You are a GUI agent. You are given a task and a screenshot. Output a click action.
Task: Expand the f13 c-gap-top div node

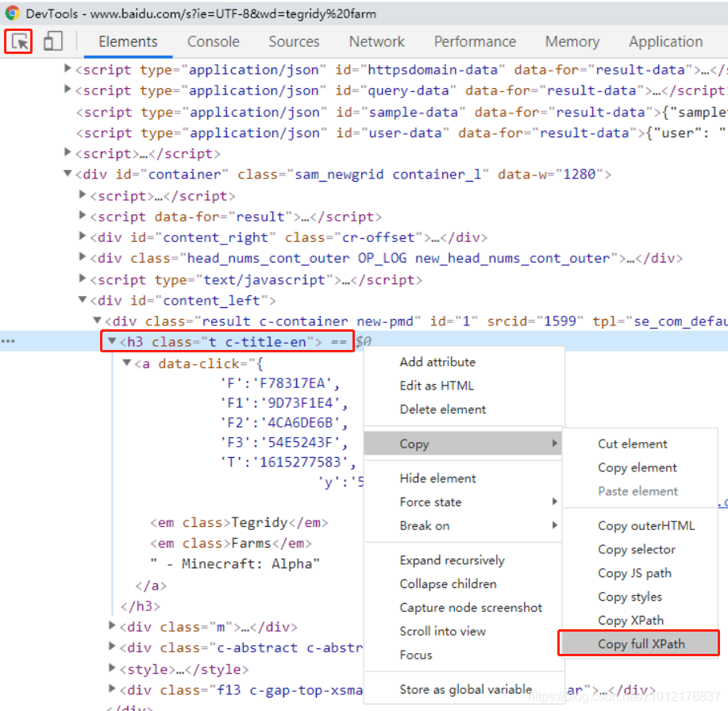(112, 688)
